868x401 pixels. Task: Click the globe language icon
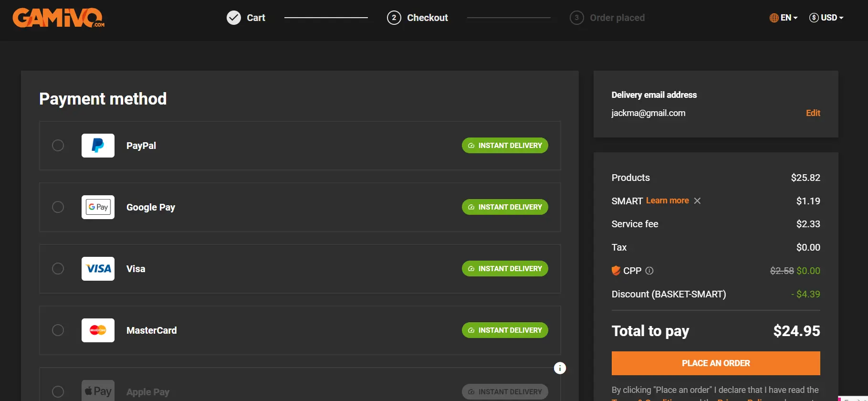pyautogui.click(x=774, y=18)
